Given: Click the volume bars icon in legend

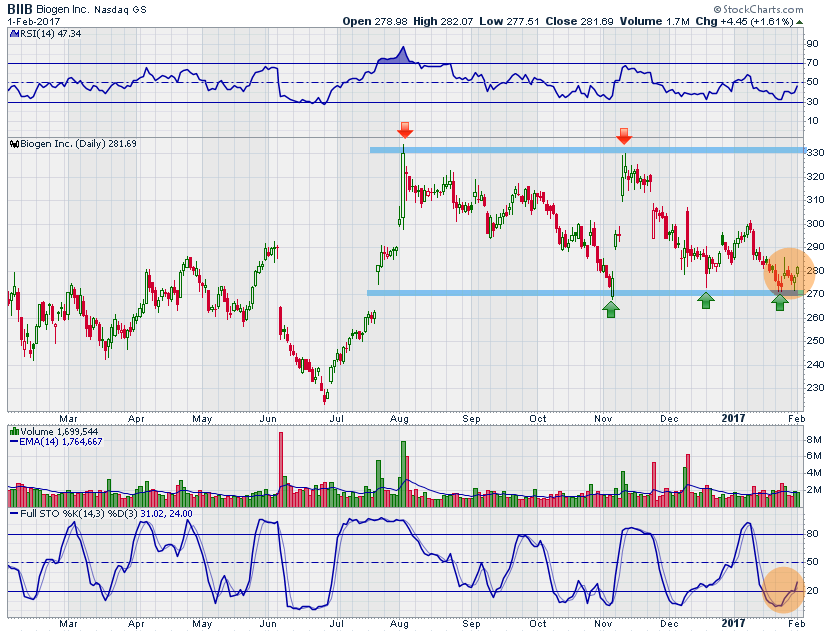Looking at the screenshot, I should pos(14,432).
